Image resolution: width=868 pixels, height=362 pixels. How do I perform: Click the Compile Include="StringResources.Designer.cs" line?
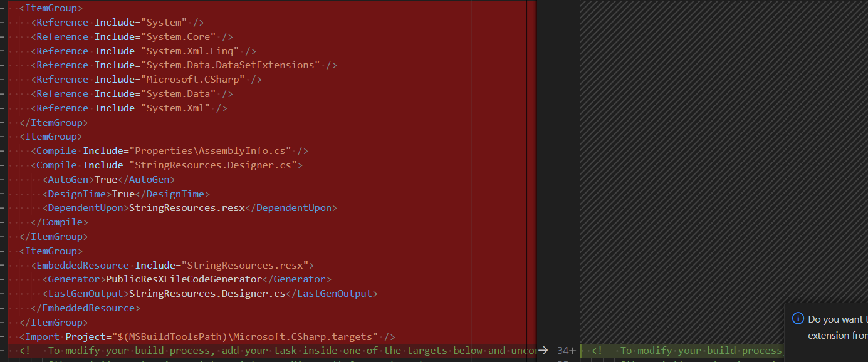coord(167,165)
